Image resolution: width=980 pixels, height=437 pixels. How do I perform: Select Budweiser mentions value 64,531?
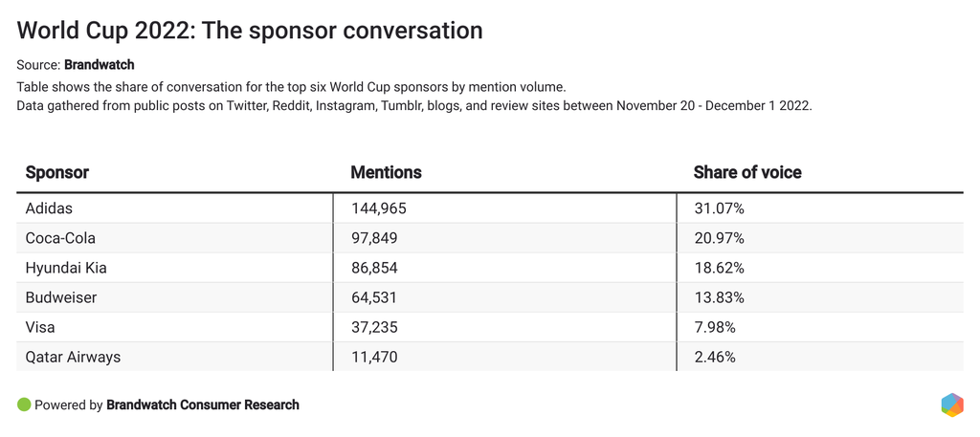click(375, 297)
